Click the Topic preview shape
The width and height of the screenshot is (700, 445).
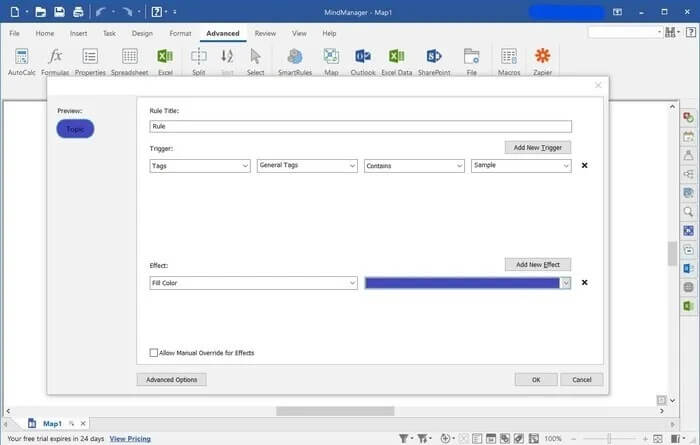point(75,129)
